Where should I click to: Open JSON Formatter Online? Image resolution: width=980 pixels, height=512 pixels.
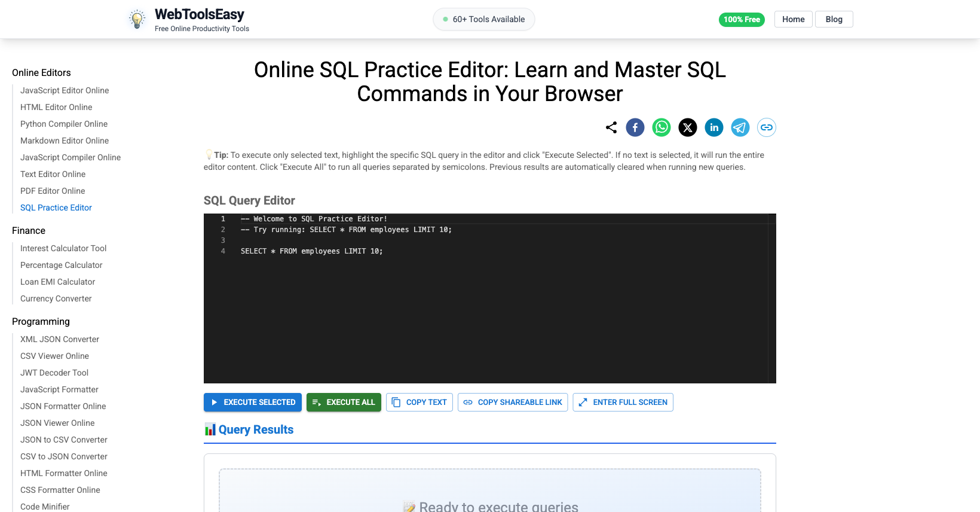63,406
